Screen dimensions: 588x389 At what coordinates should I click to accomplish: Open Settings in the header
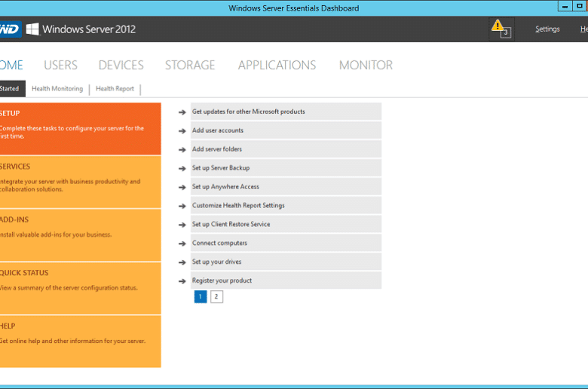[547, 29]
